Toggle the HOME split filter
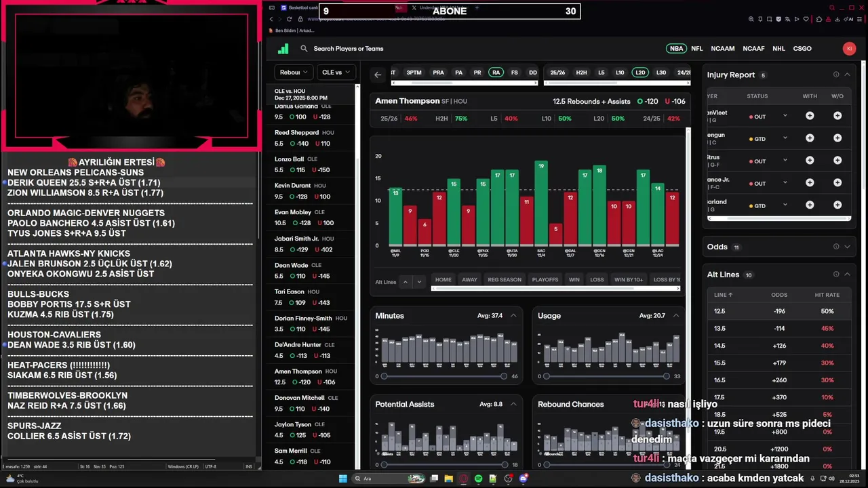Image resolution: width=868 pixels, height=488 pixels. click(x=443, y=279)
